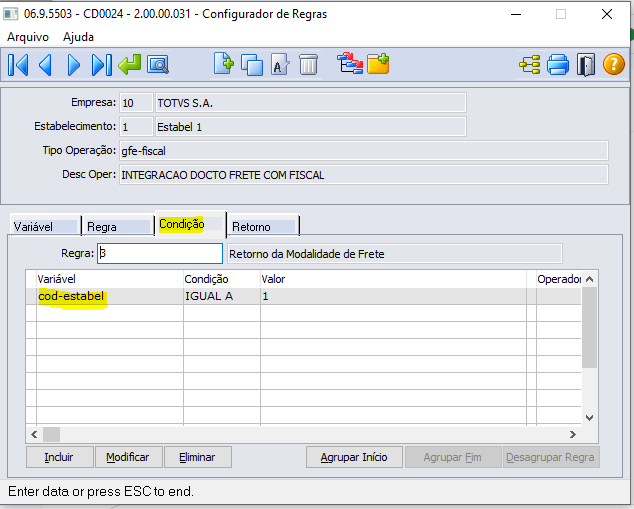
Task: Click the Empresa code field
Action: [136, 103]
